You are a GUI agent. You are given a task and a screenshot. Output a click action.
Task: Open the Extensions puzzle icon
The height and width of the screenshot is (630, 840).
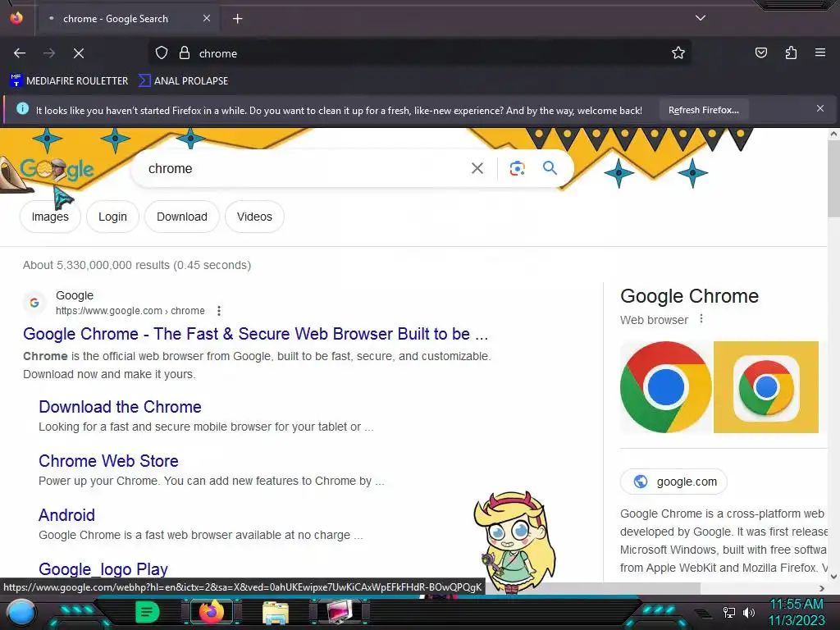tap(791, 52)
